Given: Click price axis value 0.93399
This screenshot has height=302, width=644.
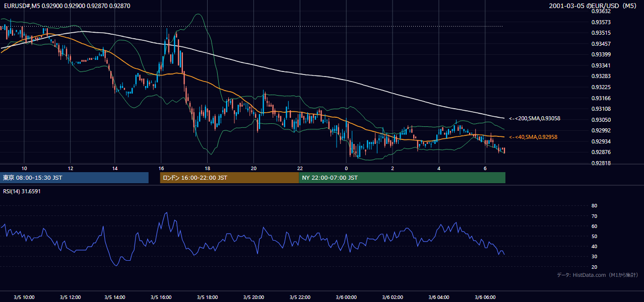Looking at the screenshot, I should (x=601, y=54).
